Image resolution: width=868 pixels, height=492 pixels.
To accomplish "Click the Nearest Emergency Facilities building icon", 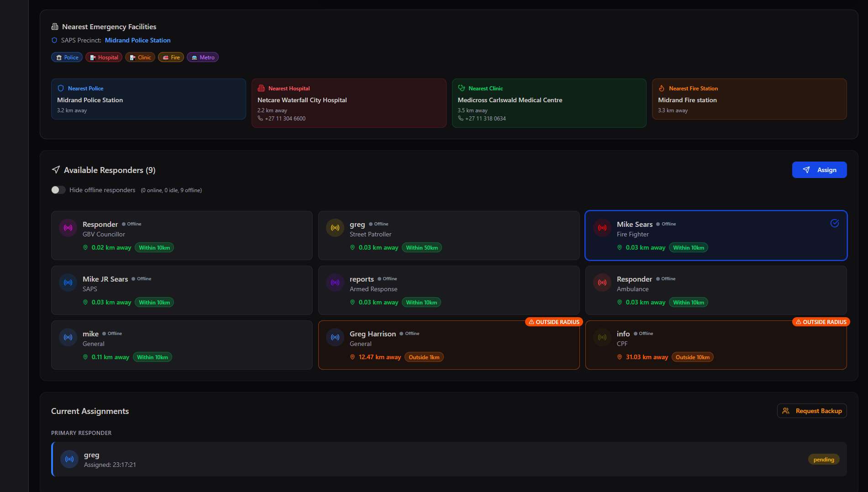I will [x=55, y=26].
